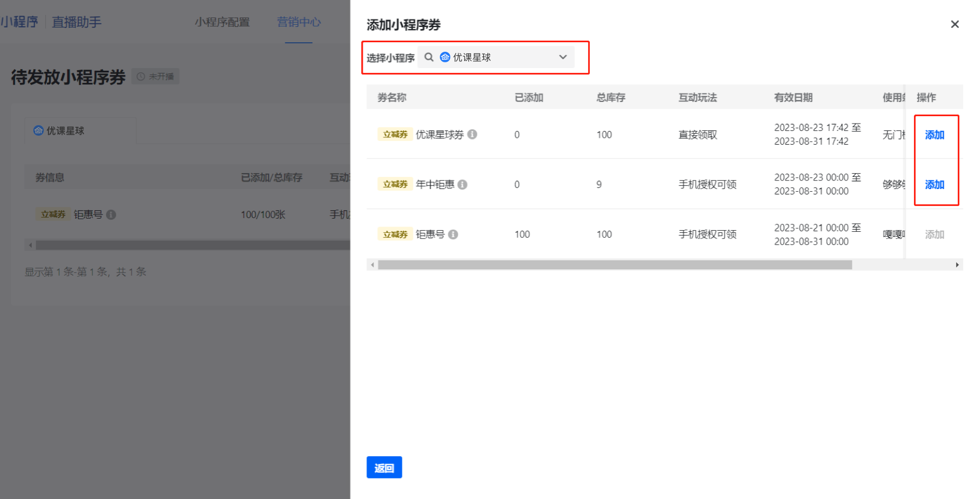
Task: Click info icon next to 钜惠号 in background list
Action: tap(111, 214)
